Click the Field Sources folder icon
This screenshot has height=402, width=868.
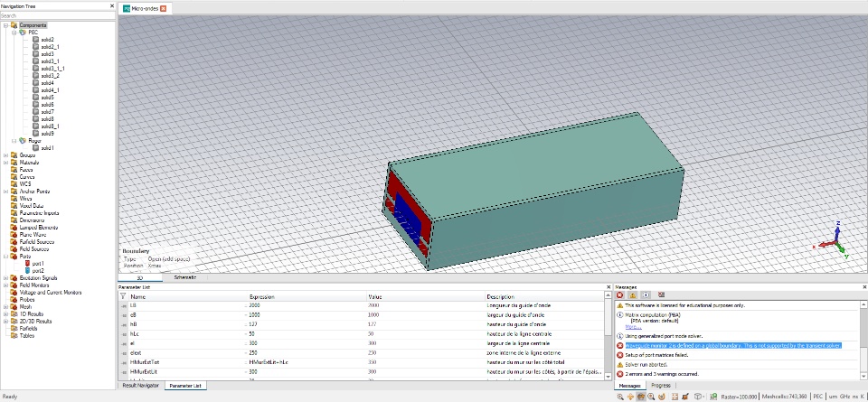pyautogui.click(x=14, y=248)
